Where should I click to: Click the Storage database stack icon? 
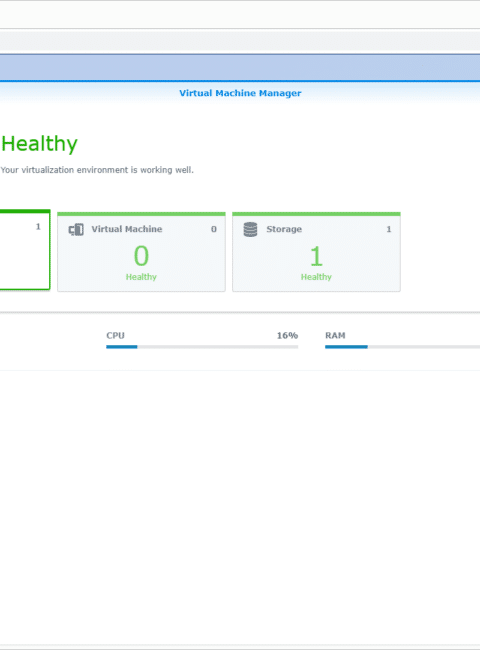pyautogui.click(x=250, y=229)
